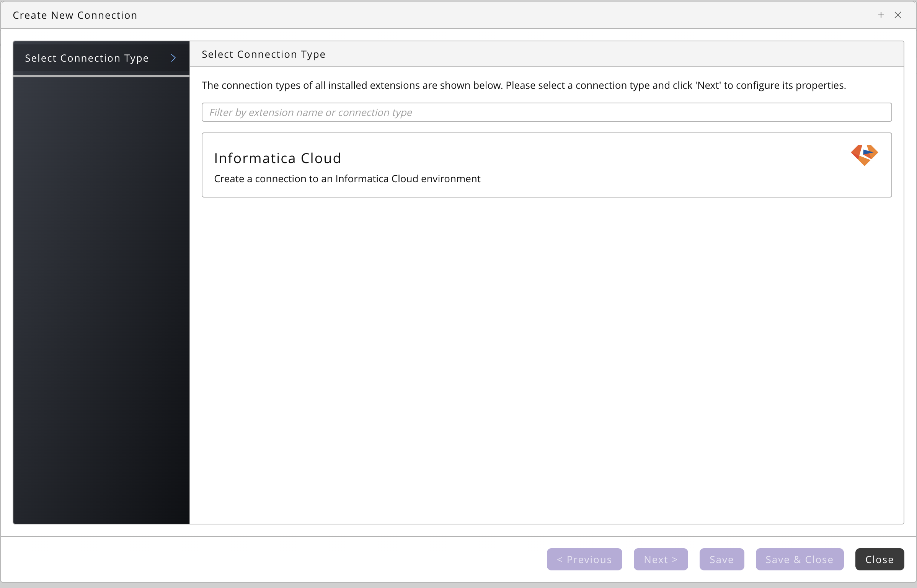Click the Next button

coord(661,559)
